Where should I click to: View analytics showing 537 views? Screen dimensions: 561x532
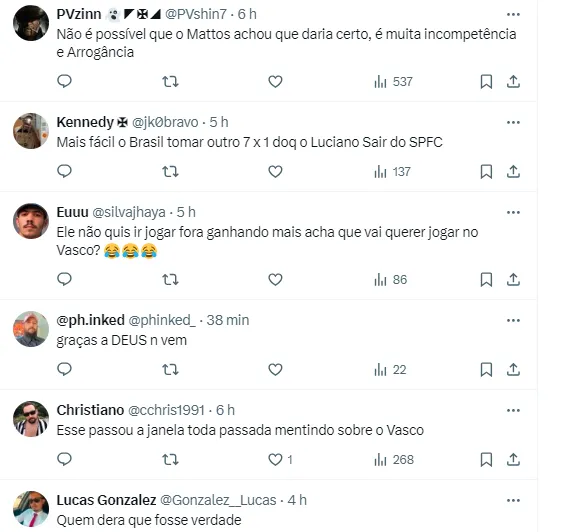point(393,82)
